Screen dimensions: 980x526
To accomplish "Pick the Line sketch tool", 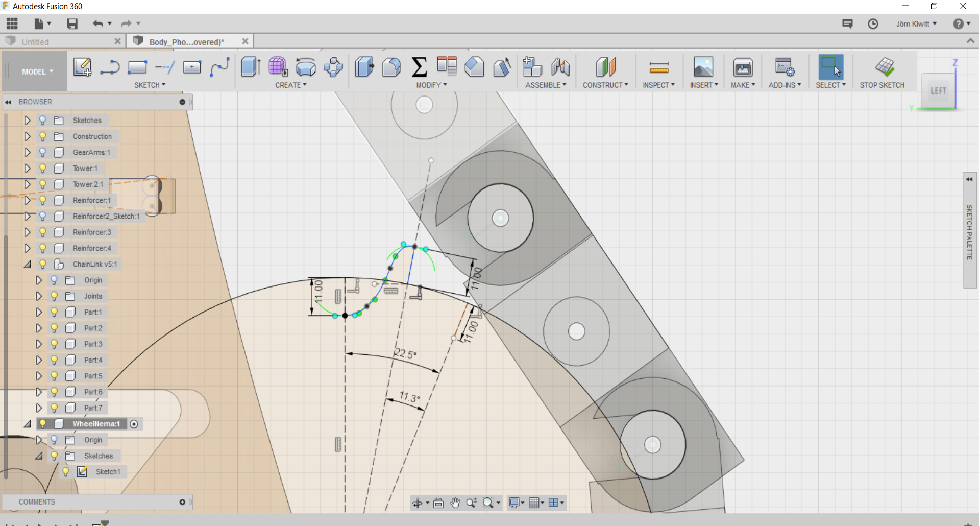I will [x=109, y=67].
